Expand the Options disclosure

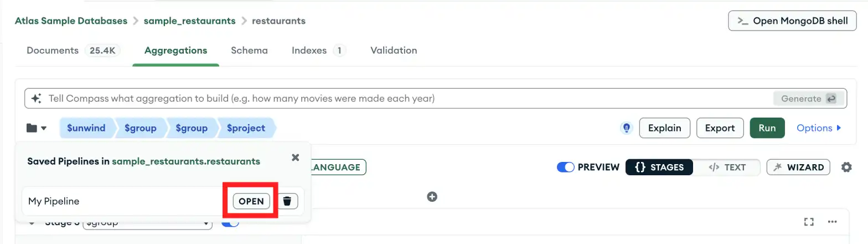pos(819,128)
